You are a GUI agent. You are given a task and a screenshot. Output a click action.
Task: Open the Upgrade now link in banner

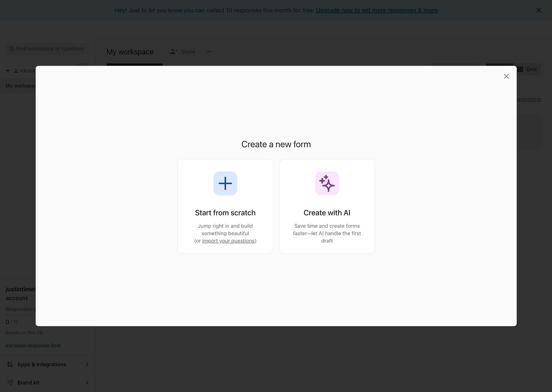[x=376, y=10]
